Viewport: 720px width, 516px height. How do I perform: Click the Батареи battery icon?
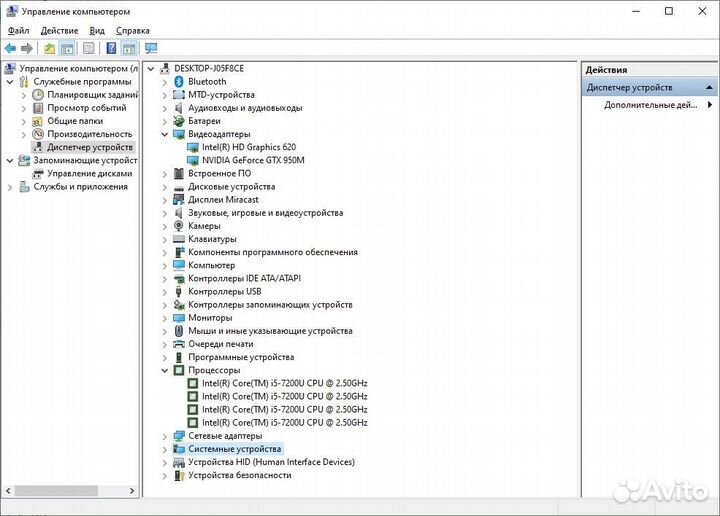click(x=179, y=121)
